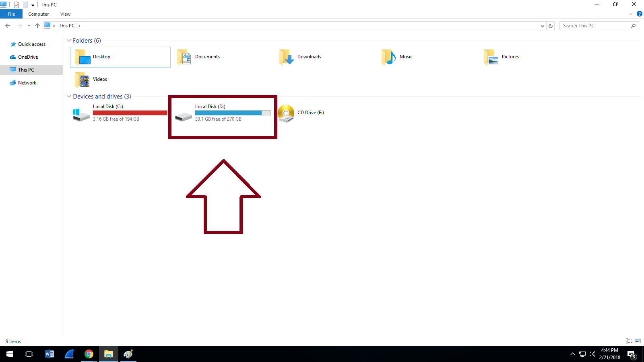Select Network in navigation pane
This screenshot has width=644, height=362.
27,83
